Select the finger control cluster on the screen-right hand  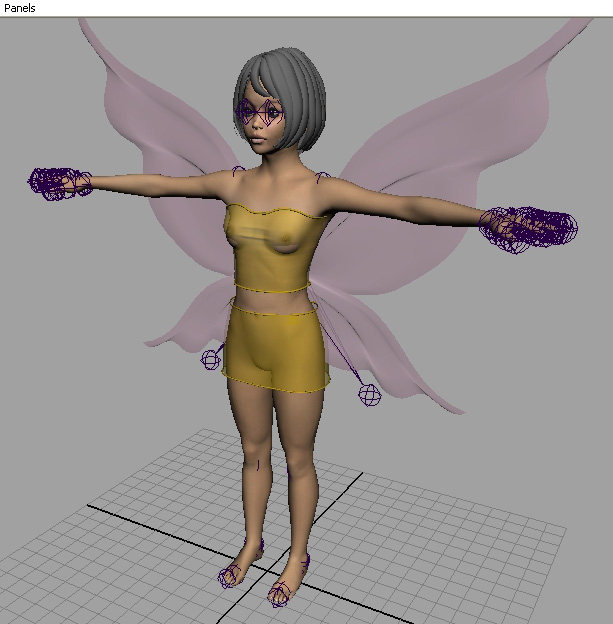coord(528,230)
